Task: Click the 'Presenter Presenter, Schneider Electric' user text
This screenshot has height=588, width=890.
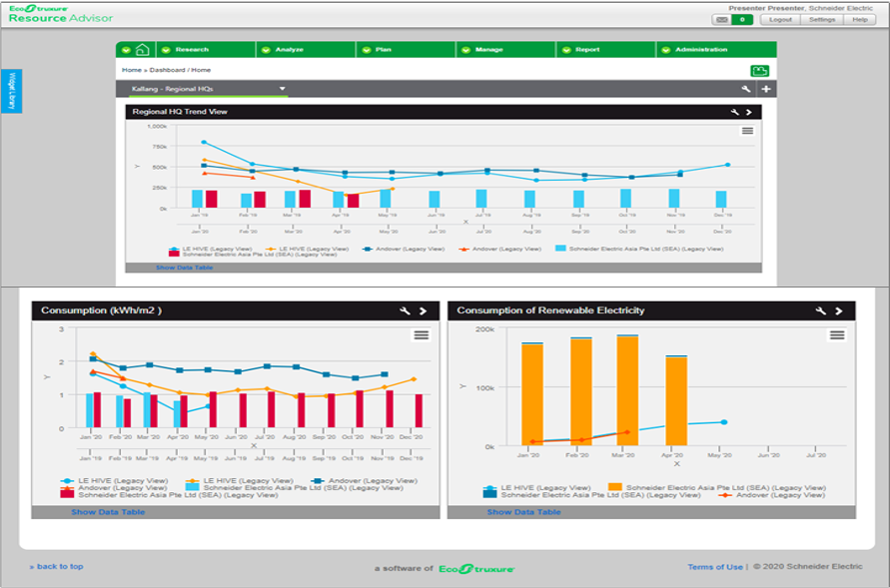Action: click(801, 8)
